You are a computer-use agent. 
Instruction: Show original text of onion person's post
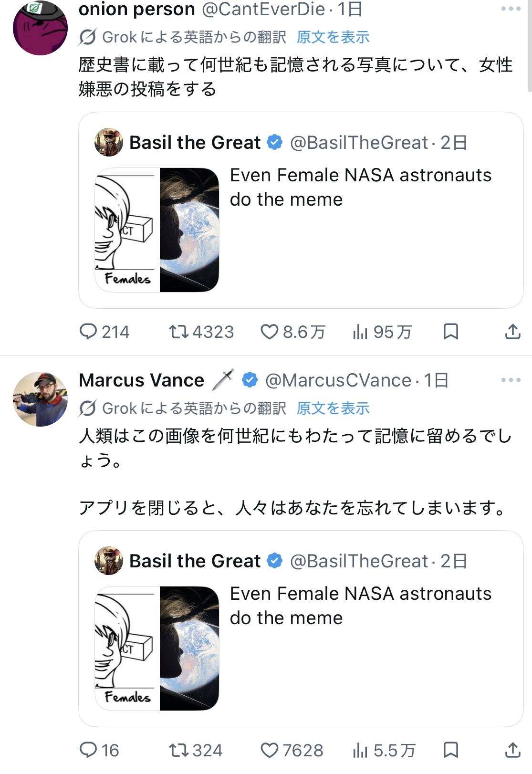[x=333, y=37]
